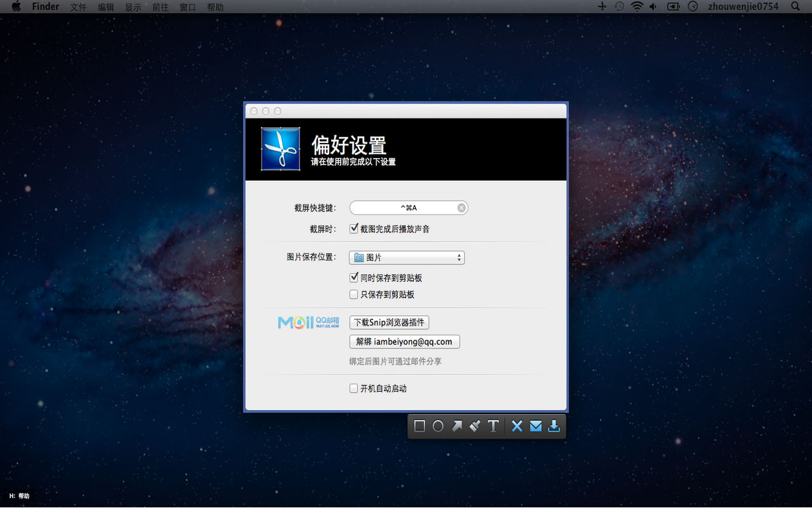Toggle 同时保存到剪贴板 checkbox
This screenshot has width=812, height=508.
[354, 277]
